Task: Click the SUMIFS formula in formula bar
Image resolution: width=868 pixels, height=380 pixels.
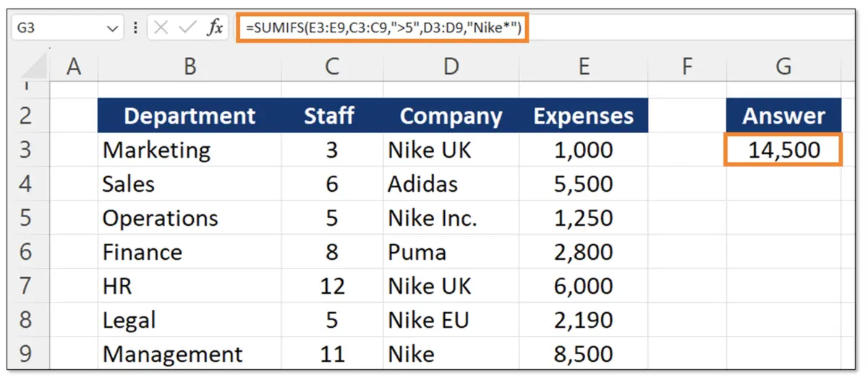Action: tap(383, 29)
